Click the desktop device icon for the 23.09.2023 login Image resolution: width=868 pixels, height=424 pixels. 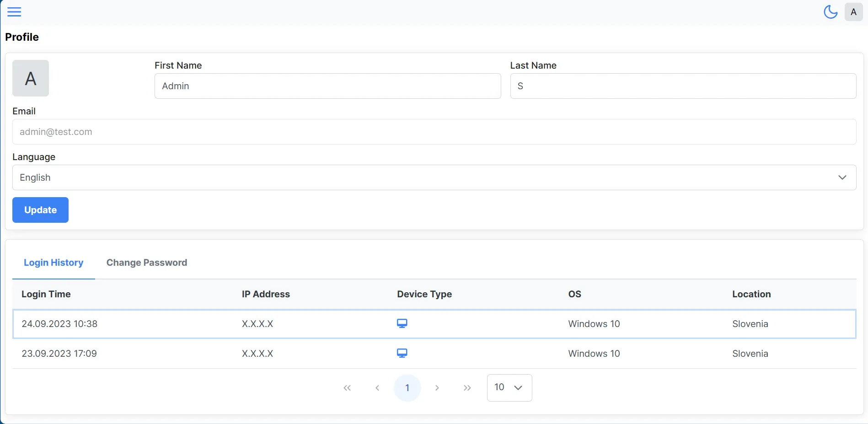tap(402, 353)
